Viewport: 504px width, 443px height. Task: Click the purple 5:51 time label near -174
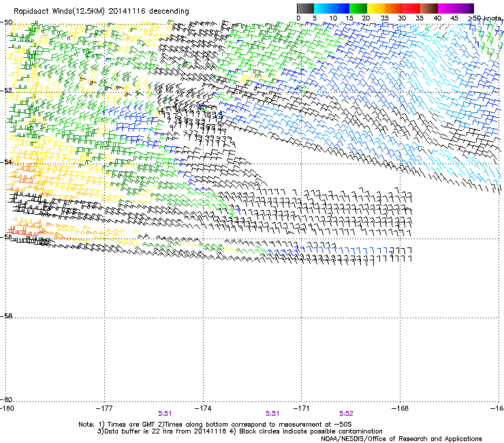[165, 414]
